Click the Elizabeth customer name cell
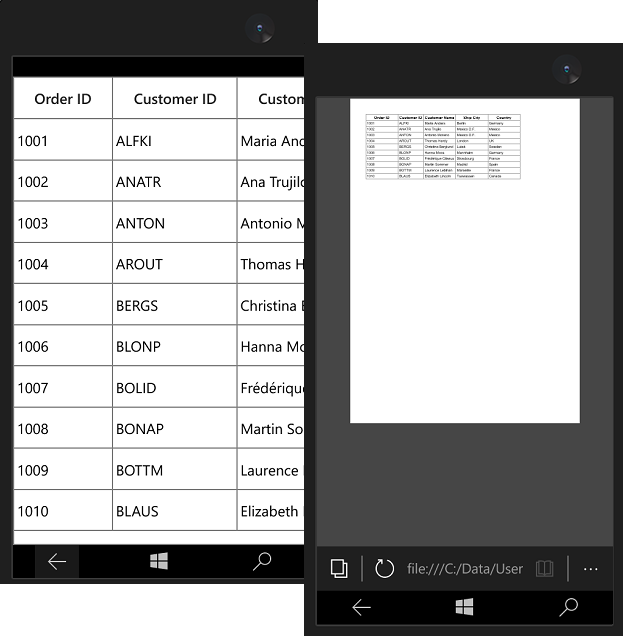This screenshot has height=636, width=623. pyautogui.click(x=271, y=510)
